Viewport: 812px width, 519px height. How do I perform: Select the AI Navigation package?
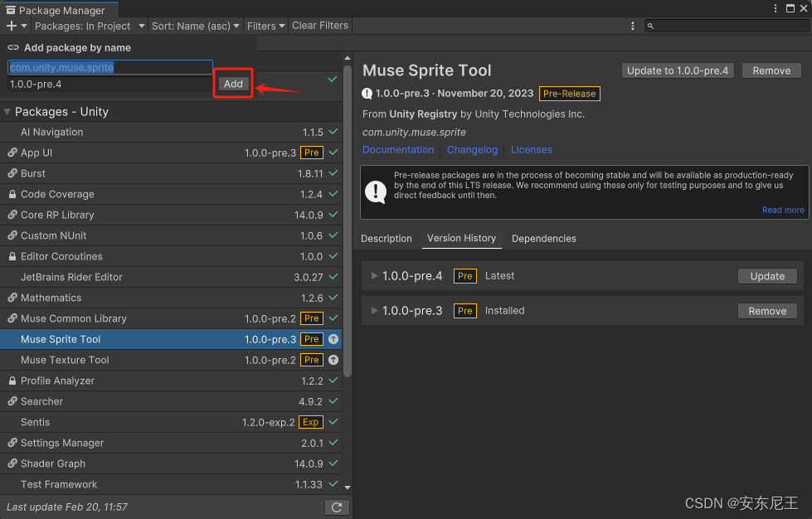(x=171, y=132)
